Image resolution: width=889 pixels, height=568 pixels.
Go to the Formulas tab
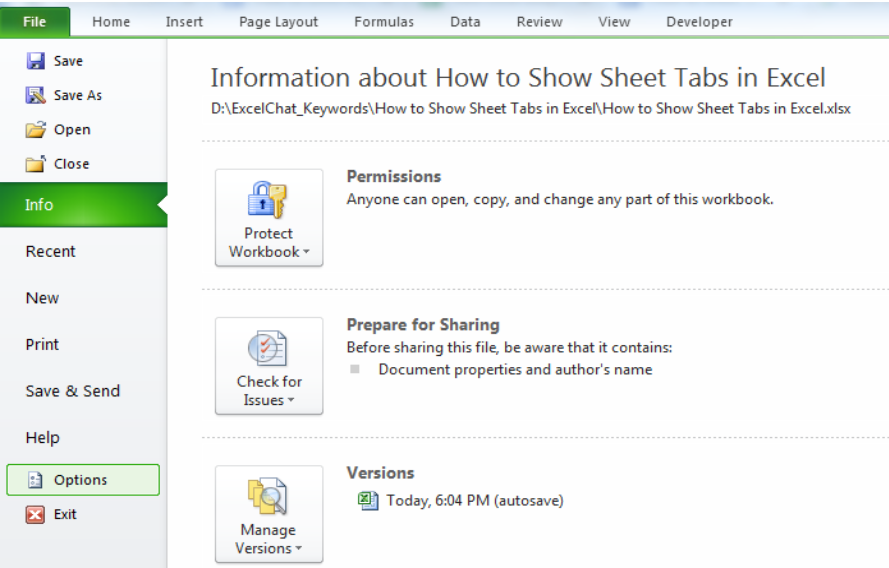(x=384, y=22)
